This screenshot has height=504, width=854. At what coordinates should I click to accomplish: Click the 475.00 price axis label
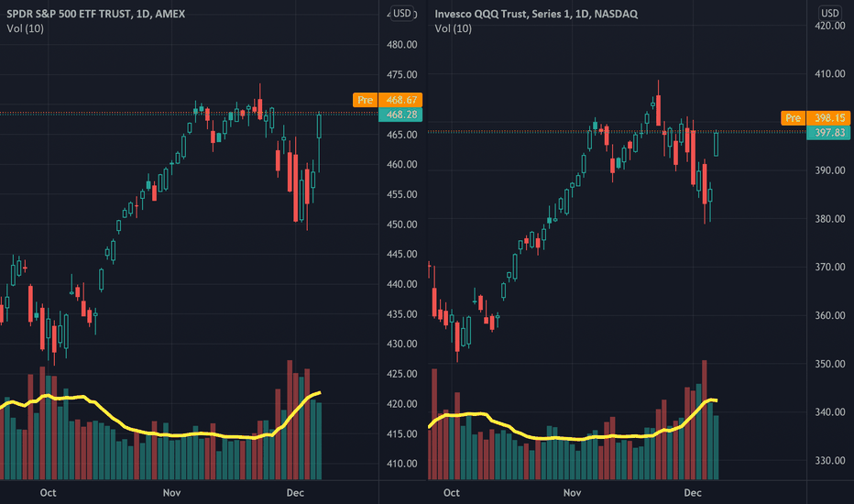[402, 74]
